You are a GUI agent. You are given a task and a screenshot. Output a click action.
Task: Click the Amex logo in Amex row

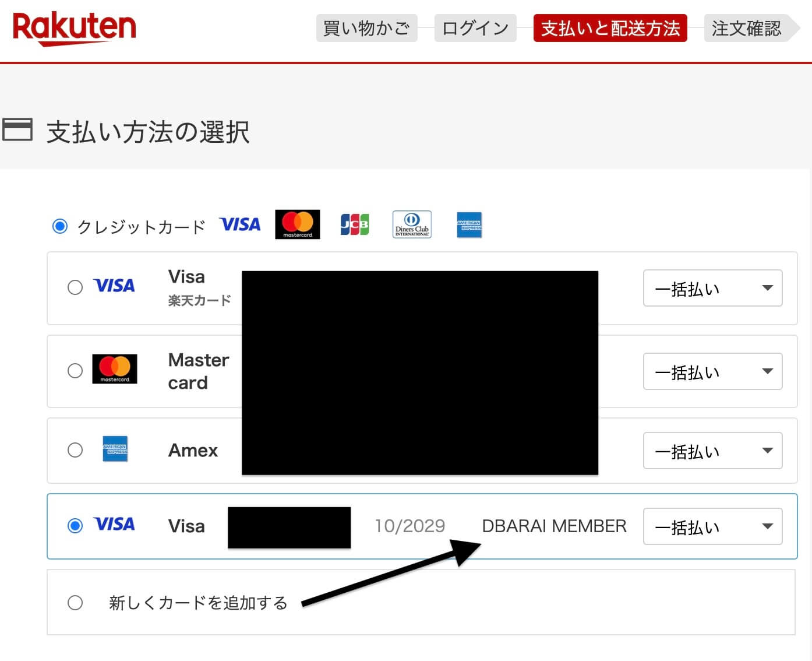pos(115,449)
